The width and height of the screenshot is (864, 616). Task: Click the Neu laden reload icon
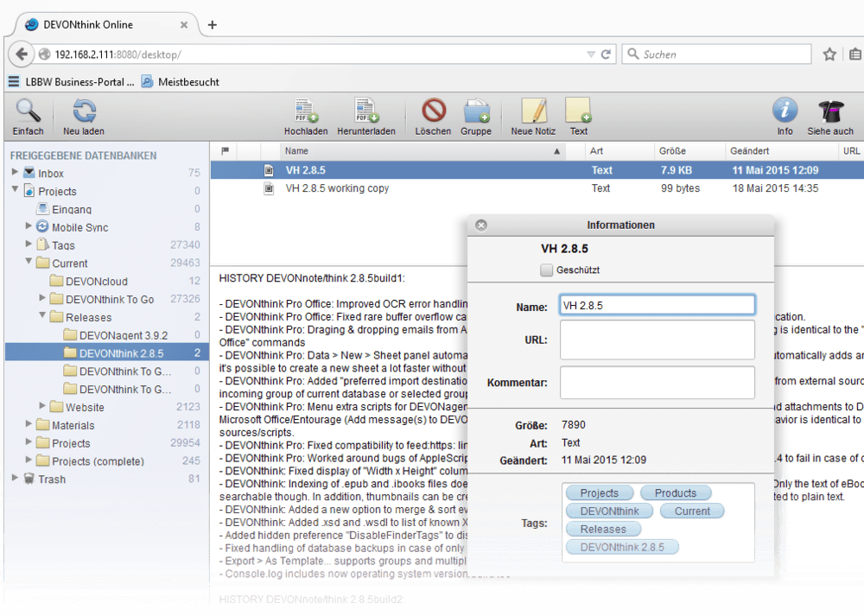click(84, 111)
